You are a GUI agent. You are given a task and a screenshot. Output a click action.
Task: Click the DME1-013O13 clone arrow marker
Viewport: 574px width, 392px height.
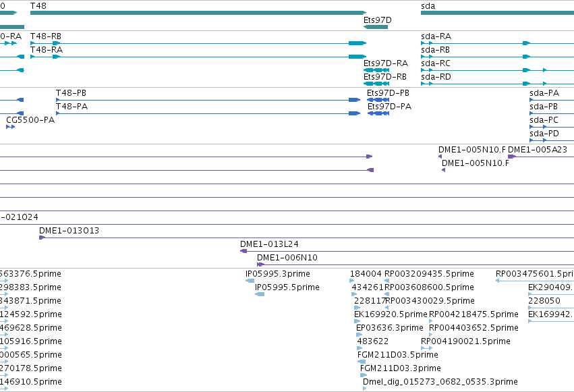pos(42,237)
